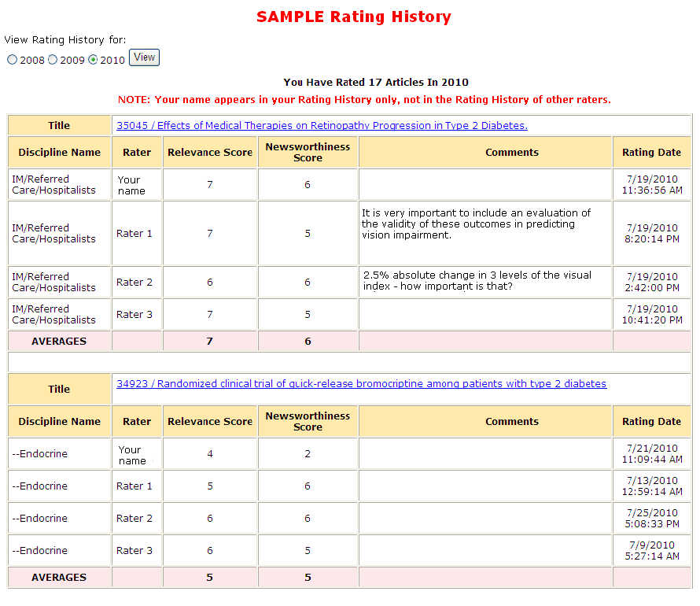Select the rating date 7/19/2010 11:36:56 AM
Viewport: 700px width, 606px height.
[652, 185]
